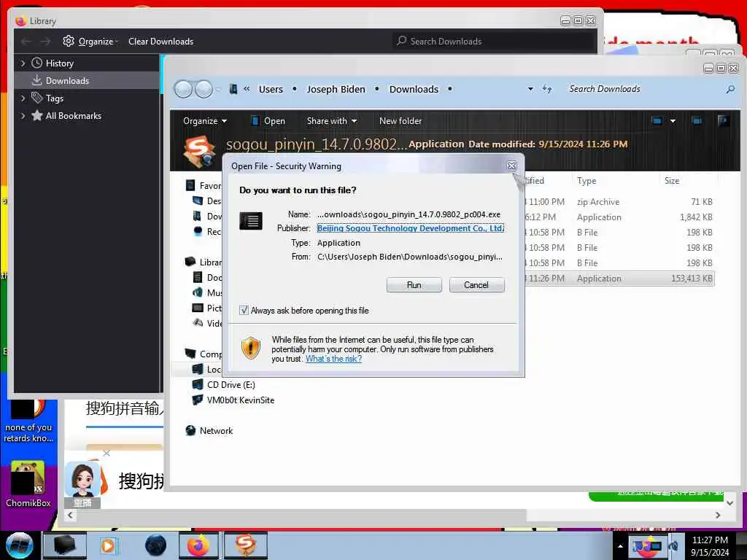747x560 pixels.
Task: Focus the Explorer Search Downloads box
Action: pyautogui.click(x=643, y=89)
